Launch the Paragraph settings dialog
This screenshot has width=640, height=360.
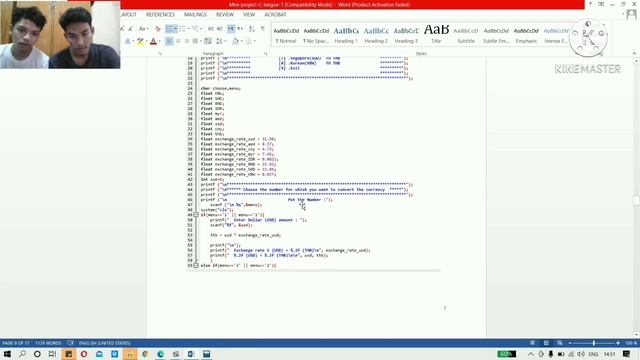(x=266, y=53)
